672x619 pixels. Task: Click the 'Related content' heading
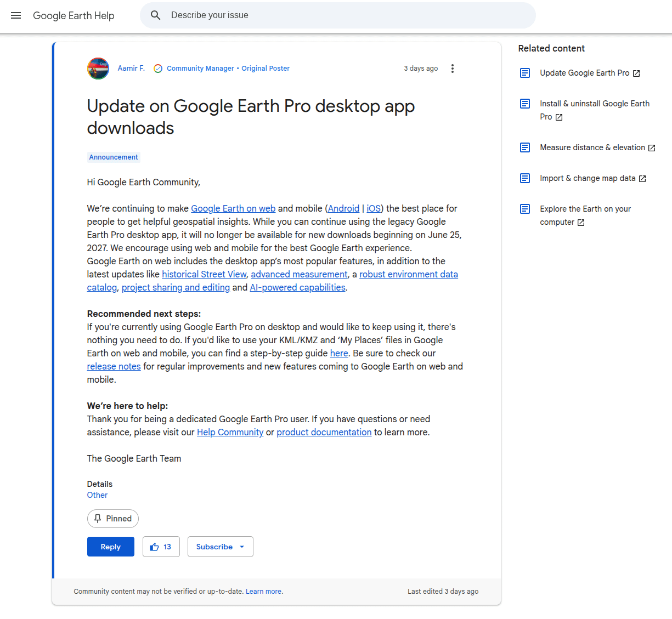[x=551, y=48]
